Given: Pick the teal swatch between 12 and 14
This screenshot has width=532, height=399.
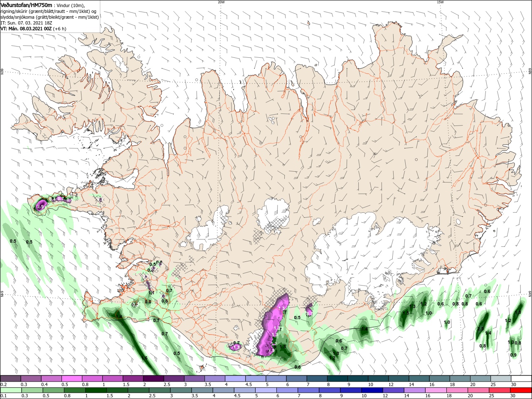Looking at the screenshot, I should pos(399,379).
